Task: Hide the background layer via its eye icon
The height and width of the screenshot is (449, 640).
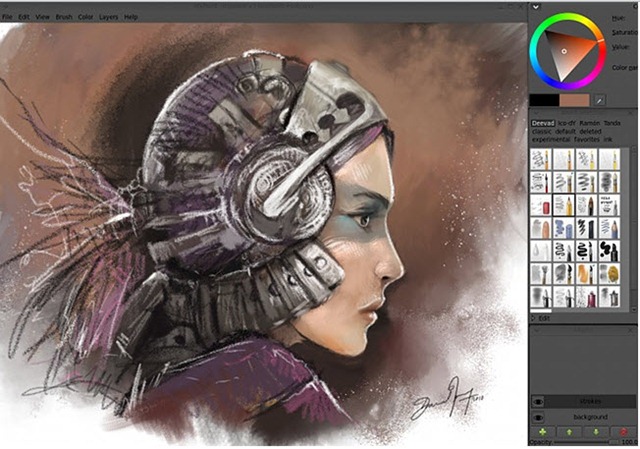Action: (x=538, y=417)
